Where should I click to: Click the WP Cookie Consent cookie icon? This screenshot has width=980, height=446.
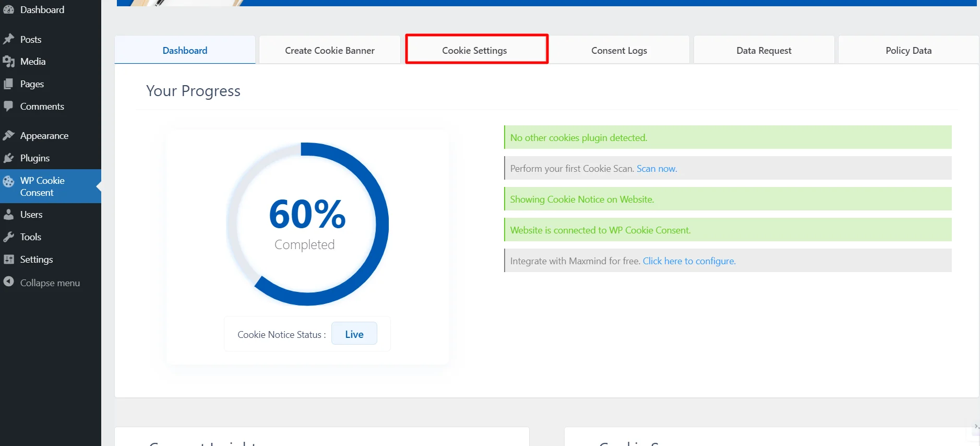tap(8, 182)
